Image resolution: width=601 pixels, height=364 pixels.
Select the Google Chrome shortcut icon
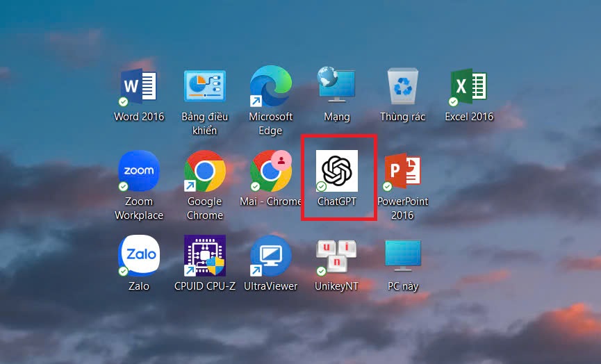point(205,171)
